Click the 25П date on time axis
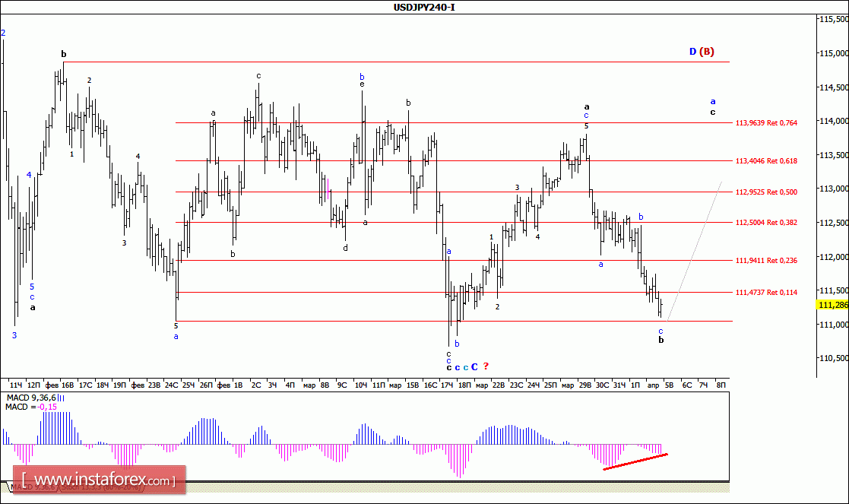This screenshot has height=504, width=849. (x=550, y=385)
